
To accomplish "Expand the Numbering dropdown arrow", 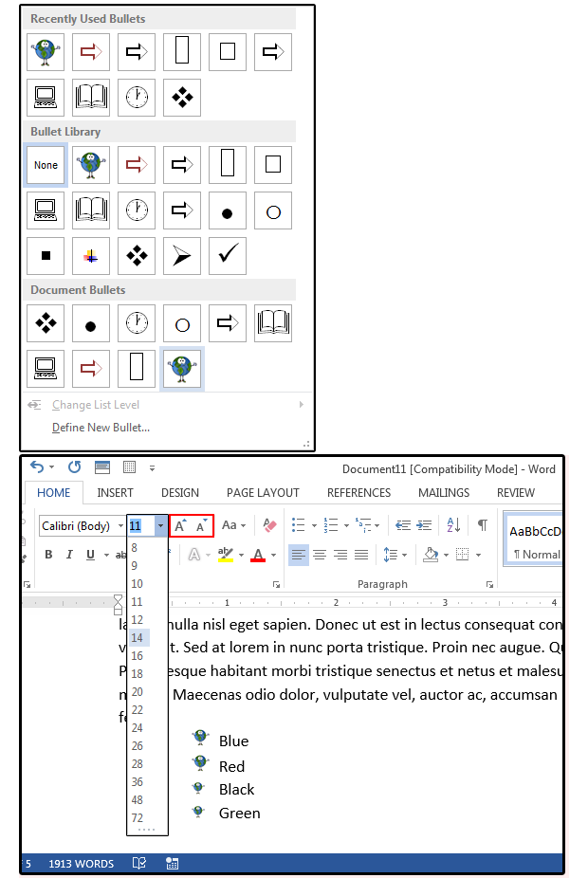I will coord(346,526).
